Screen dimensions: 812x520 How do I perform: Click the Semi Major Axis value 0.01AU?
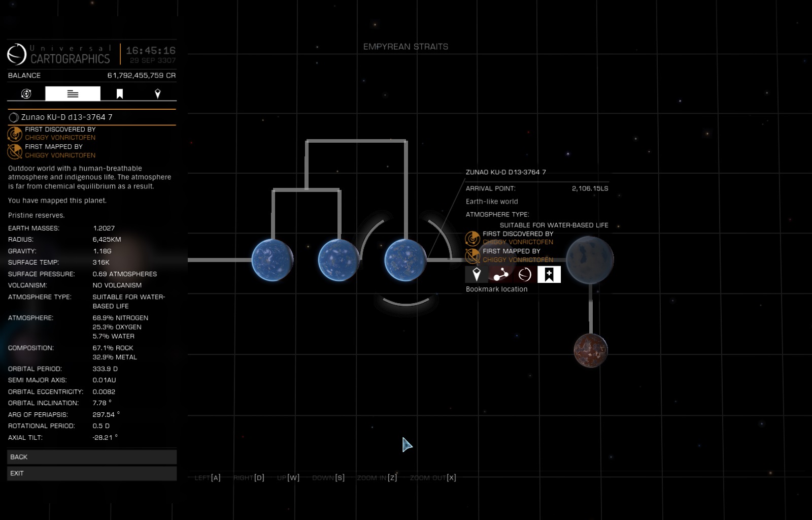(x=104, y=380)
